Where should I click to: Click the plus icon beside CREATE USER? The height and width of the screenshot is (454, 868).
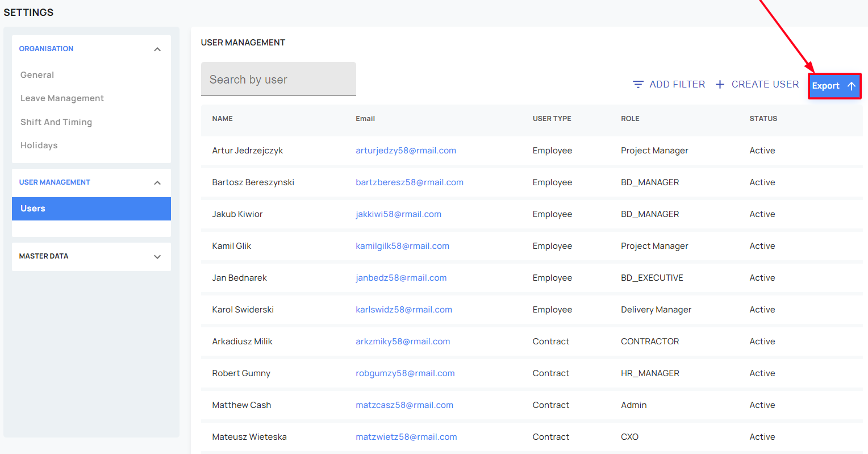tap(720, 84)
